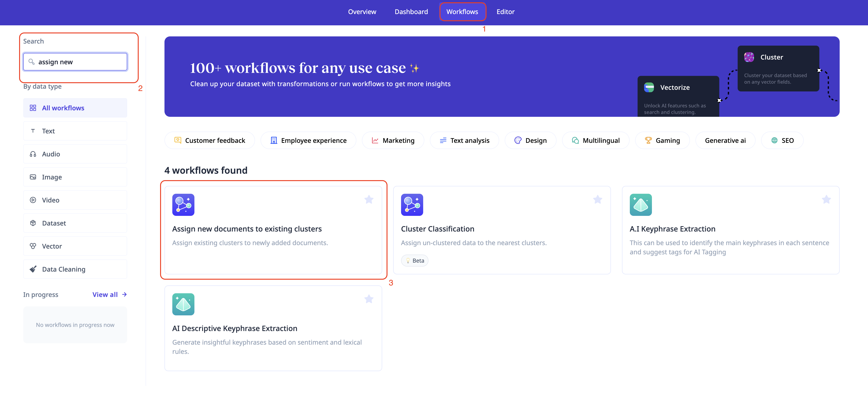Viewport: 868px width, 399px height.
Task: Click the search magnifier icon
Action: tap(32, 62)
